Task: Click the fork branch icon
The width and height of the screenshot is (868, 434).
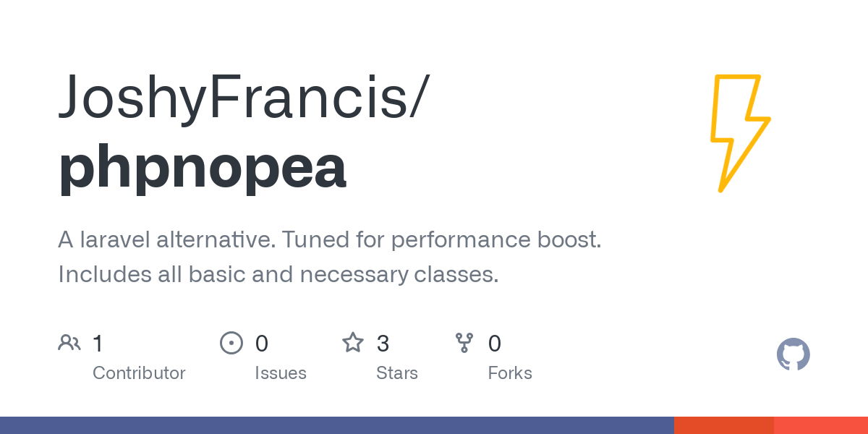Action: coord(464,343)
